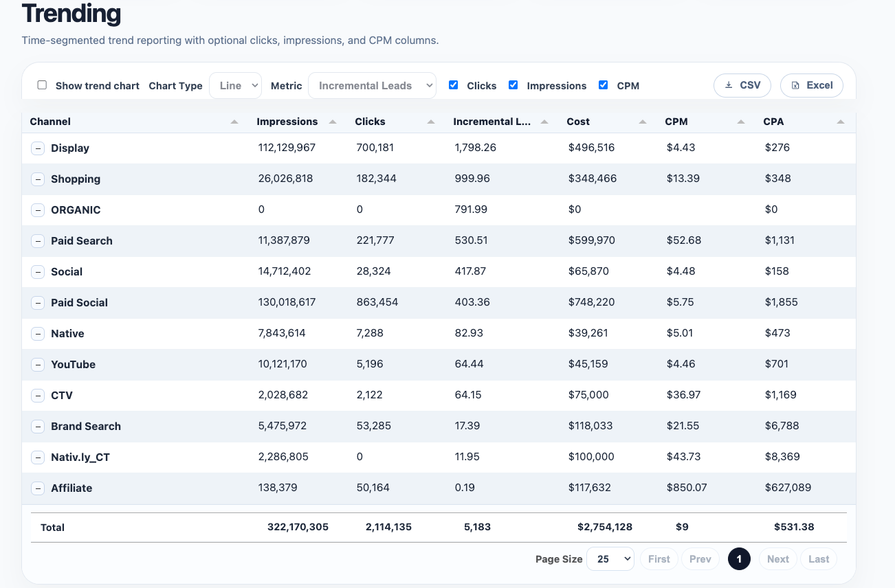Sort by the CPM column arrow
This screenshot has height=588, width=895.
pyautogui.click(x=741, y=122)
